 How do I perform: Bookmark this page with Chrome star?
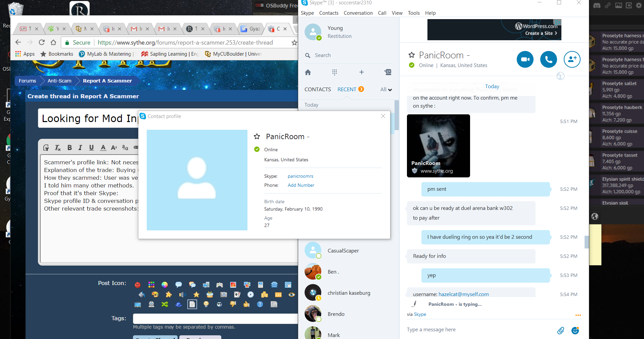[294, 43]
